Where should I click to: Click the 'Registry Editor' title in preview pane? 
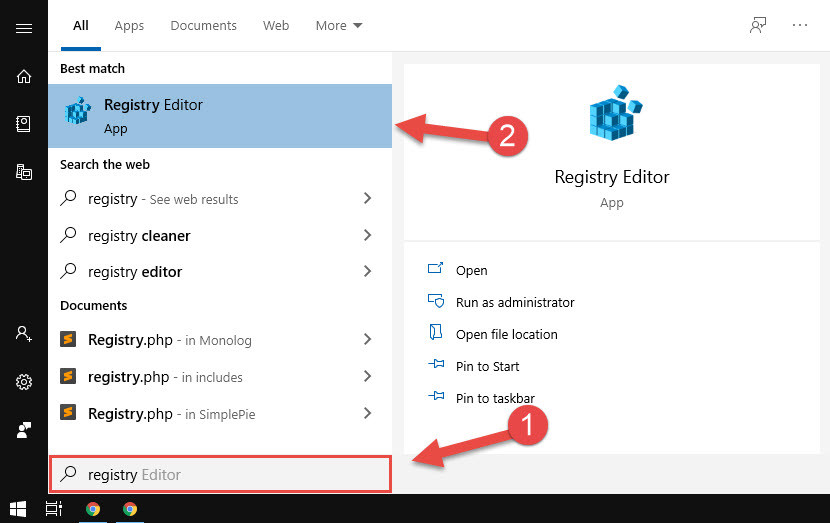click(612, 177)
